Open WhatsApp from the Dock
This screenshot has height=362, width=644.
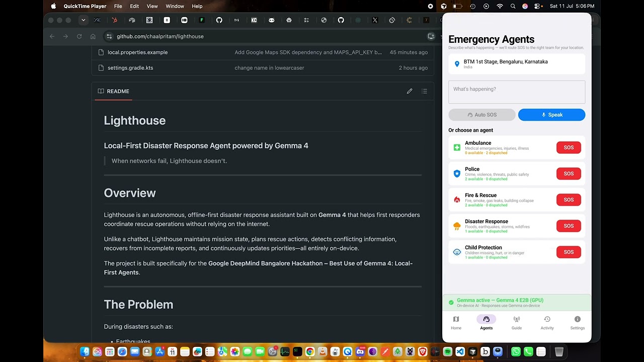[516, 351]
